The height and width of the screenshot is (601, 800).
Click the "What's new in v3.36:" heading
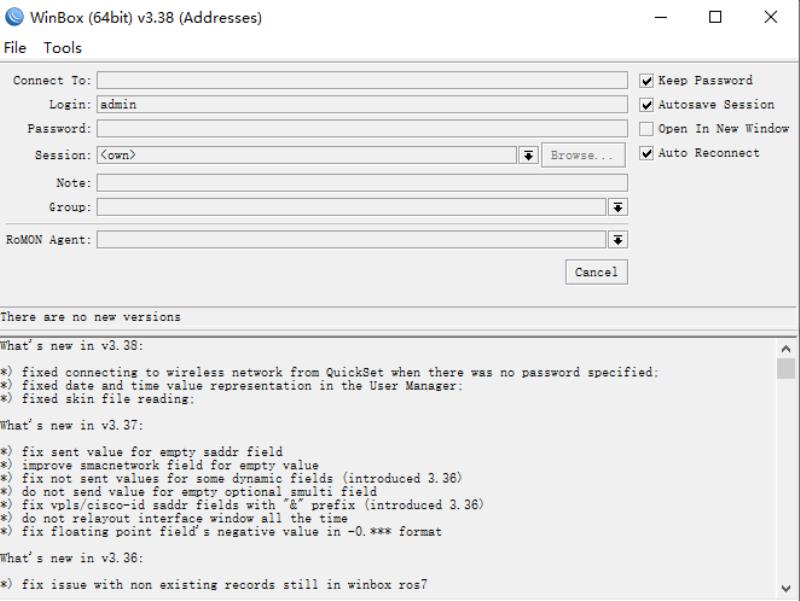[x=72, y=558]
